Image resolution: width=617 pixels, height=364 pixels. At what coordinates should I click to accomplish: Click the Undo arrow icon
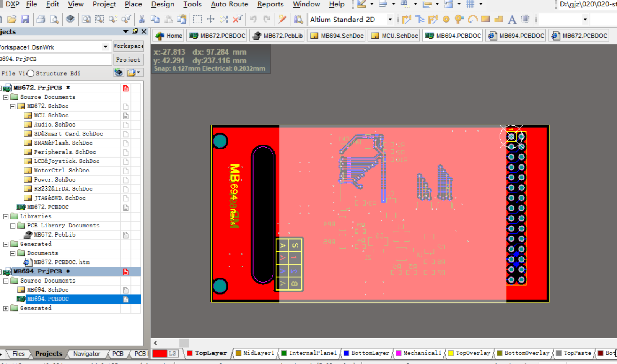253,19
